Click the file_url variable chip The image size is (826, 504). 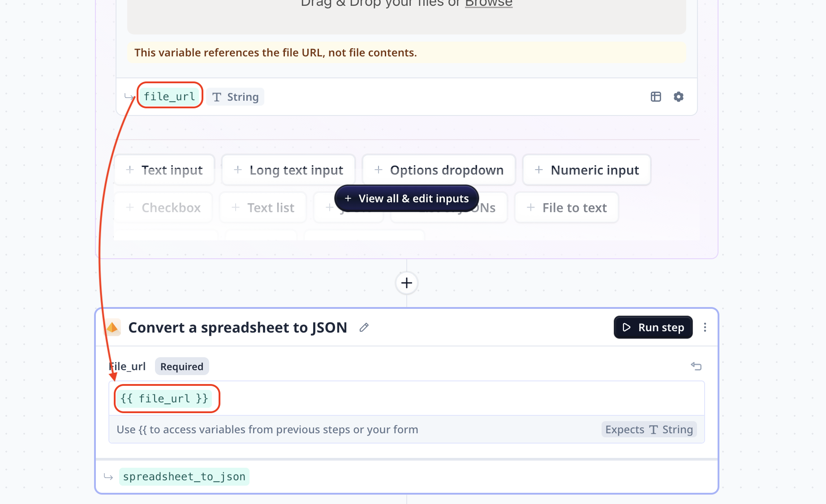tap(169, 96)
